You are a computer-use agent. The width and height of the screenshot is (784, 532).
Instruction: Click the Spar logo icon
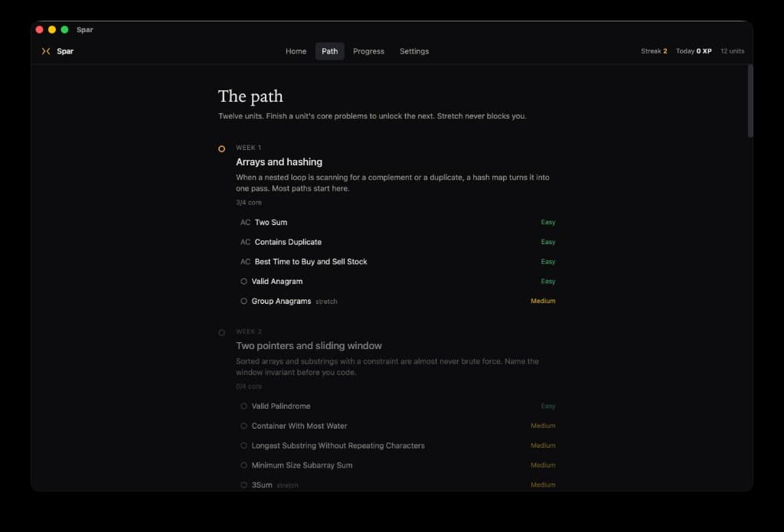tap(46, 51)
